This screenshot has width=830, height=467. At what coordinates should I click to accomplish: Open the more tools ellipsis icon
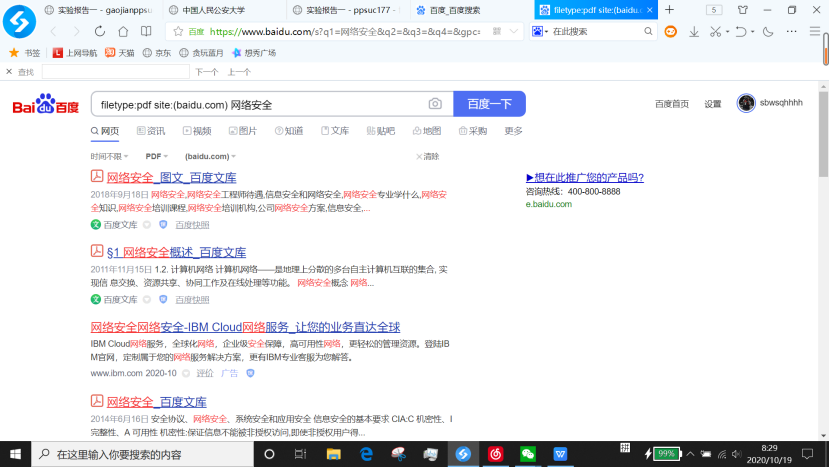(x=791, y=32)
